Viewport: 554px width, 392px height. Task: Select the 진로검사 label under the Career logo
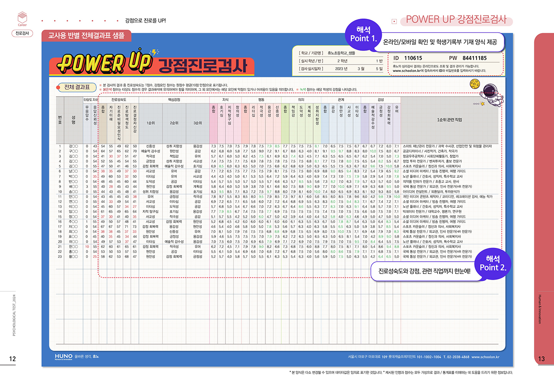22,33
